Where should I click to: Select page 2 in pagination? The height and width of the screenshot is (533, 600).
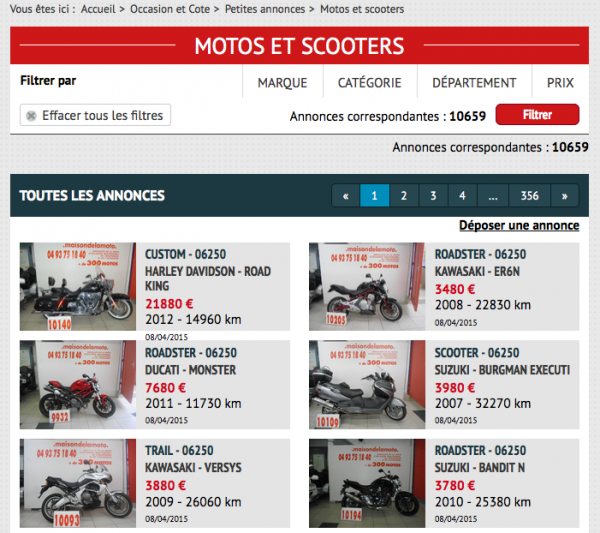404,196
